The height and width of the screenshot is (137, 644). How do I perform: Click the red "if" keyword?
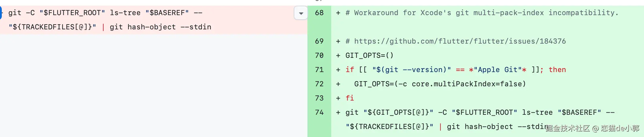tap(350, 70)
